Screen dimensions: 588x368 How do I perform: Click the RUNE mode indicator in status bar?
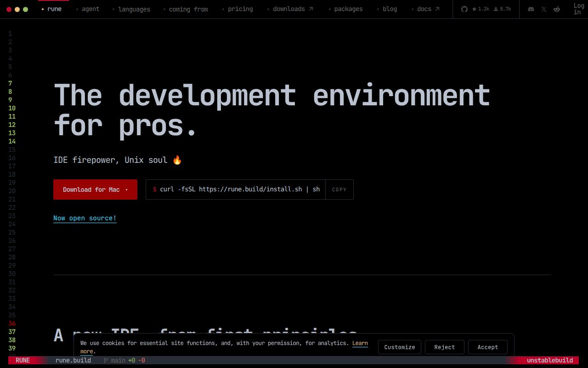[x=23, y=360]
